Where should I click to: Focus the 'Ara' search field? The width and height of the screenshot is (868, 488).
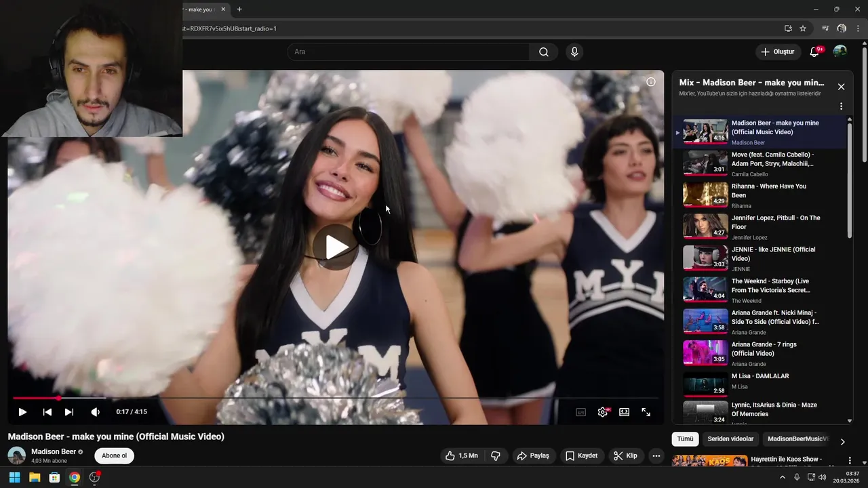(408, 52)
